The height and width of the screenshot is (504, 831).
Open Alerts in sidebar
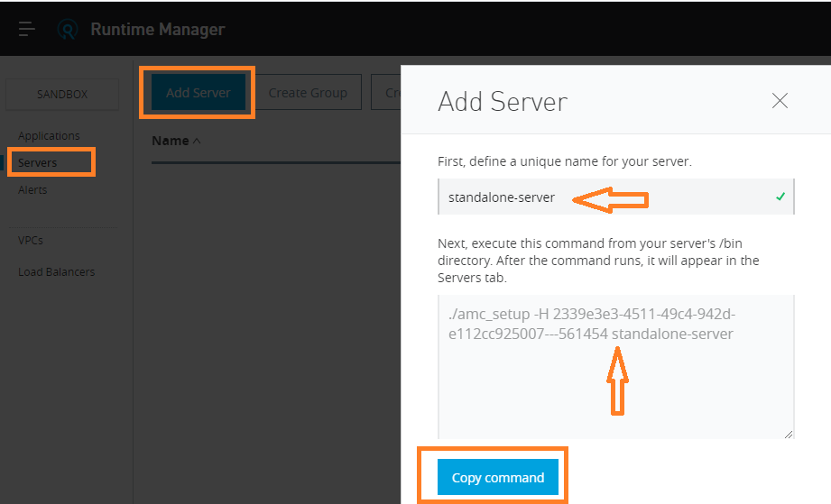tap(32, 189)
